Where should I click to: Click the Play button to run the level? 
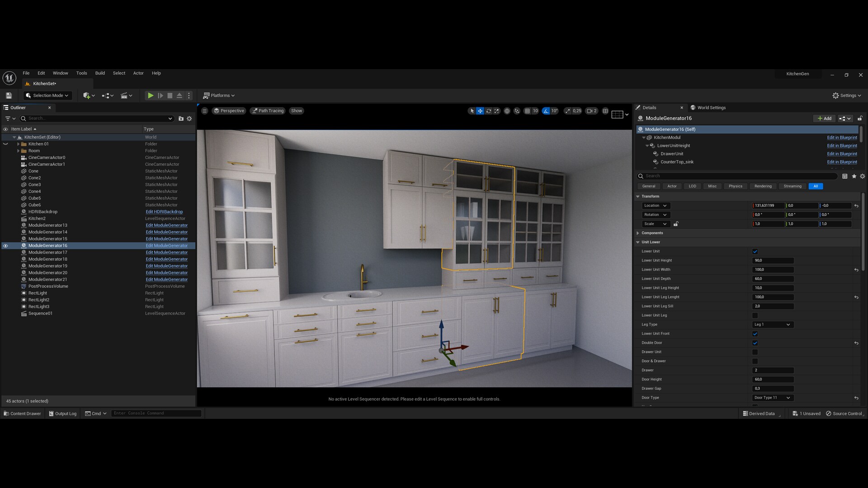point(151,95)
